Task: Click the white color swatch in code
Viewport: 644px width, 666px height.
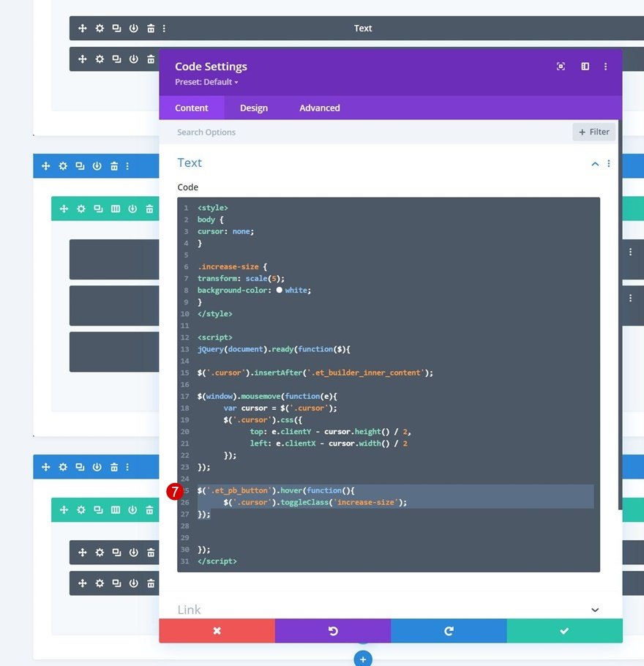Action: click(x=279, y=290)
